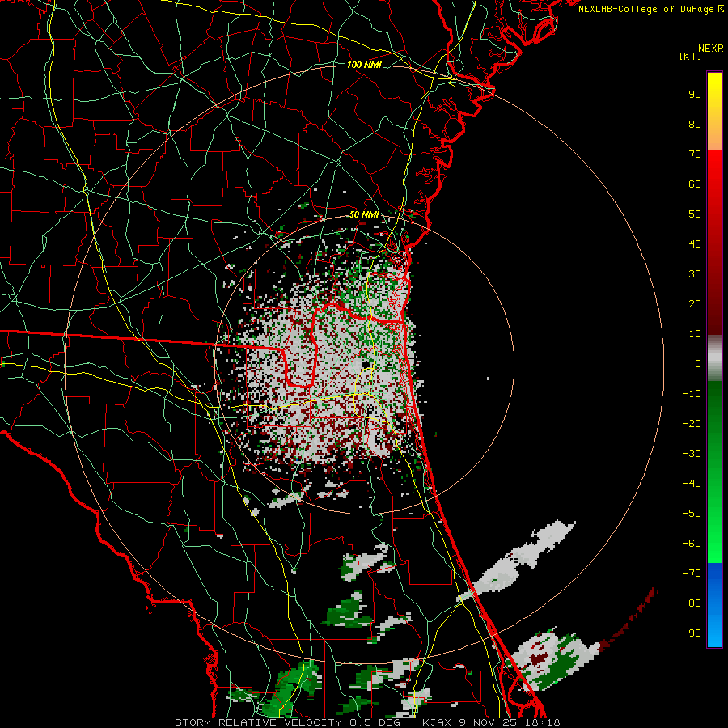Image resolution: width=728 pixels, height=728 pixels.
Task: Click the -70 scale value
Action: (x=692, y=574)
